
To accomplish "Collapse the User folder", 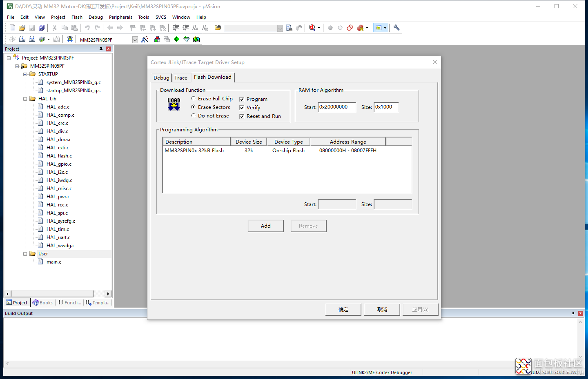I will (x=25, y=254).
